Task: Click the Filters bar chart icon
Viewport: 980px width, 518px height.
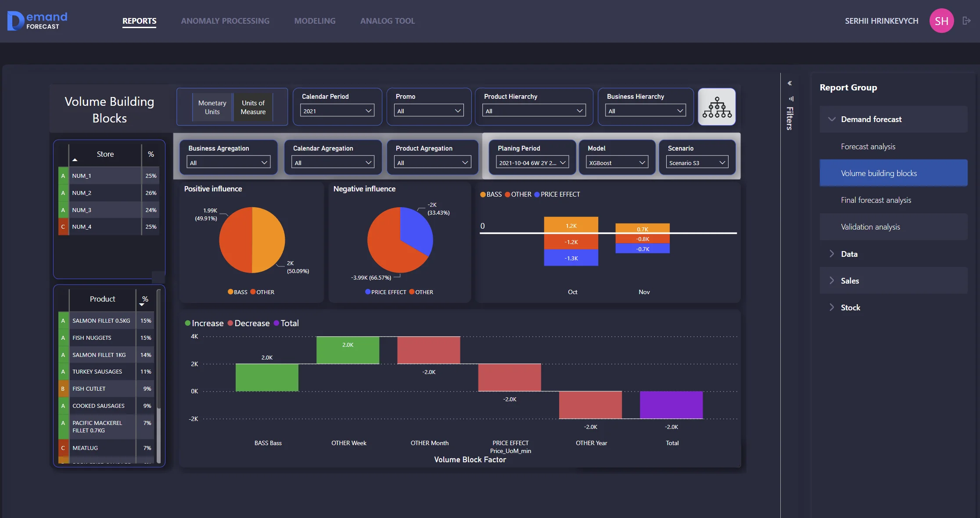Action: click(791, 99)
